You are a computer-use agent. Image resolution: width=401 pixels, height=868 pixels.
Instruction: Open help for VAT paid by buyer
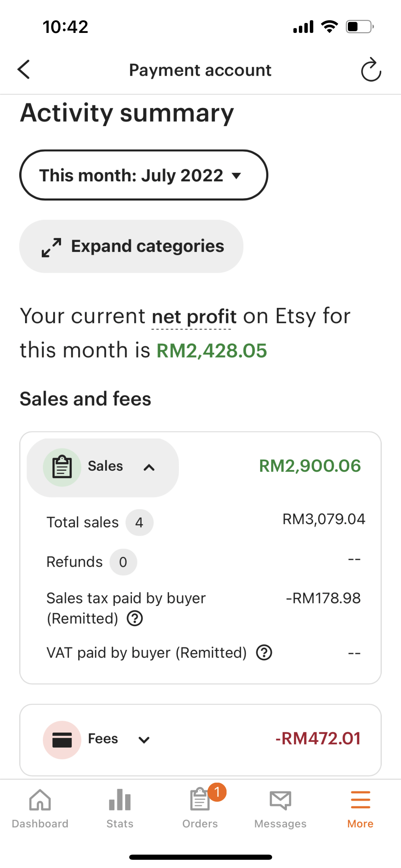click(264, 652)
